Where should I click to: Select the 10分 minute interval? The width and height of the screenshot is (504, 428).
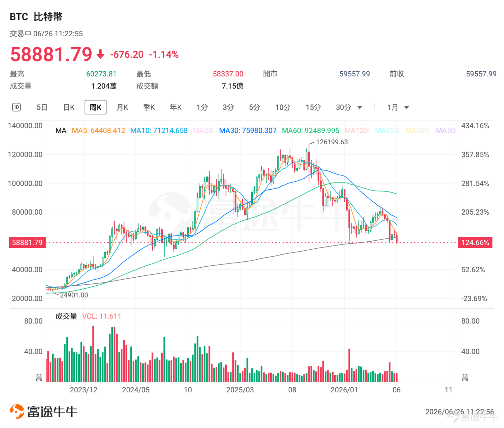coord(283,107)
